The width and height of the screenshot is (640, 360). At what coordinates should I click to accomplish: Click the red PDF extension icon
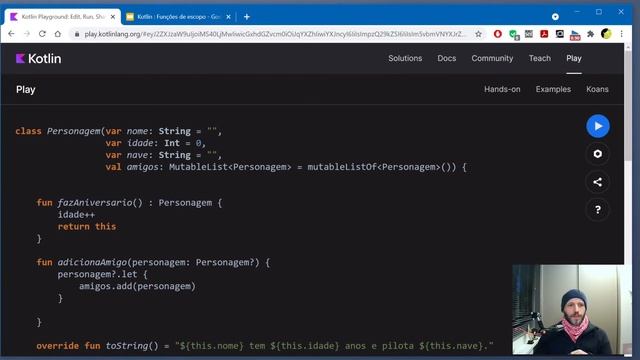(x=544, y=34)
